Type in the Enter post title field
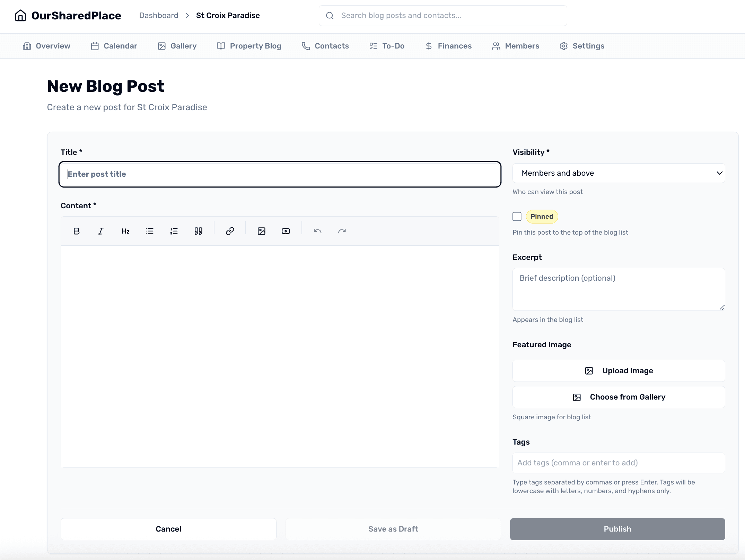Viewport: 745px width, 560px height. pyautogui.click(x=279, y=174)
